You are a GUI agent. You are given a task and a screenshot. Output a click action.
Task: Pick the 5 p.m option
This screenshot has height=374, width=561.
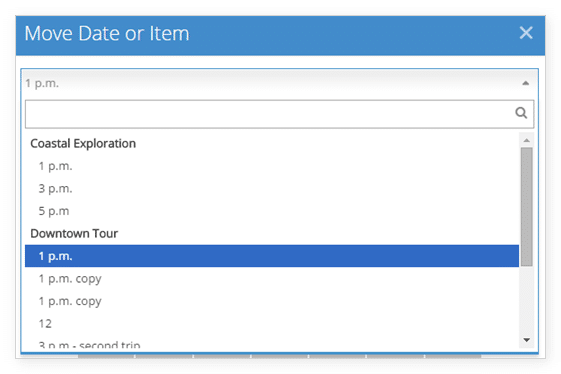pyautogui.click(x=272, y=211)
